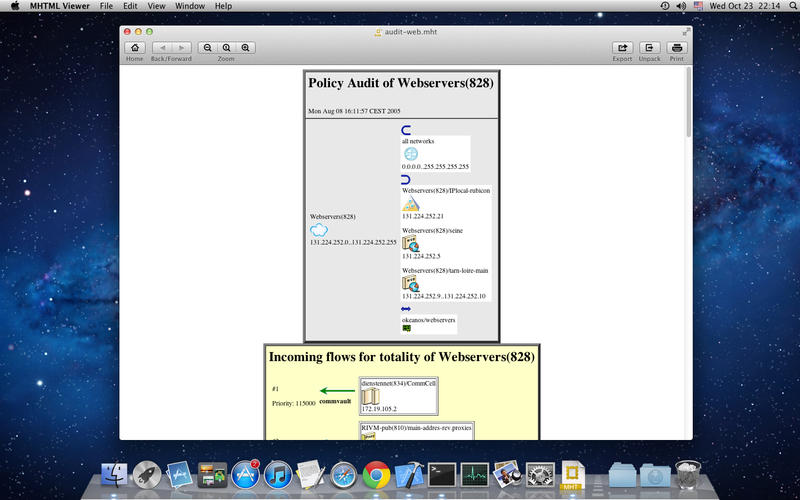This screenshot has width=800, height=500.
Task: Reset zoom with the middle magnifier
Action: click(x=227, y=47)
